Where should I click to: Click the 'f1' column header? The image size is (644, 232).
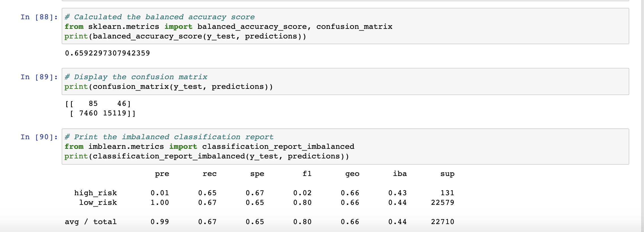pyautogui.click(x=307, y=173)
